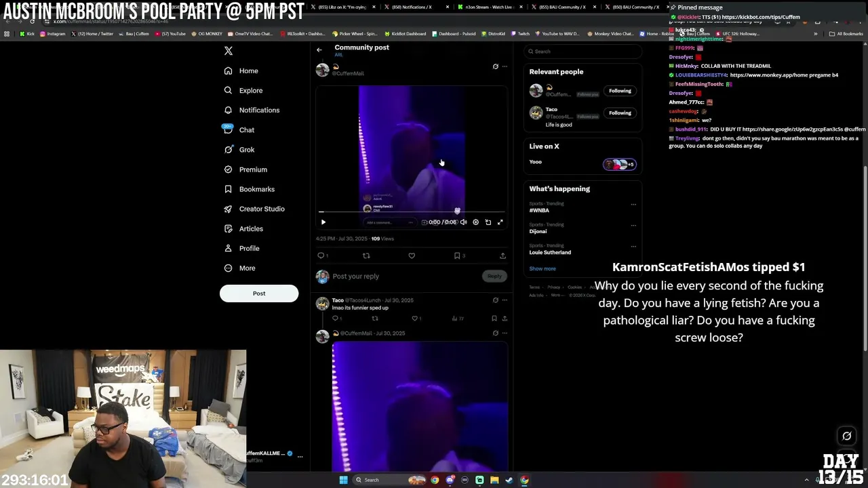Open the three-dot menu on Taco's reply
Image resolution: width=868 pixels, height=488 pixels.
click(505, 300)
